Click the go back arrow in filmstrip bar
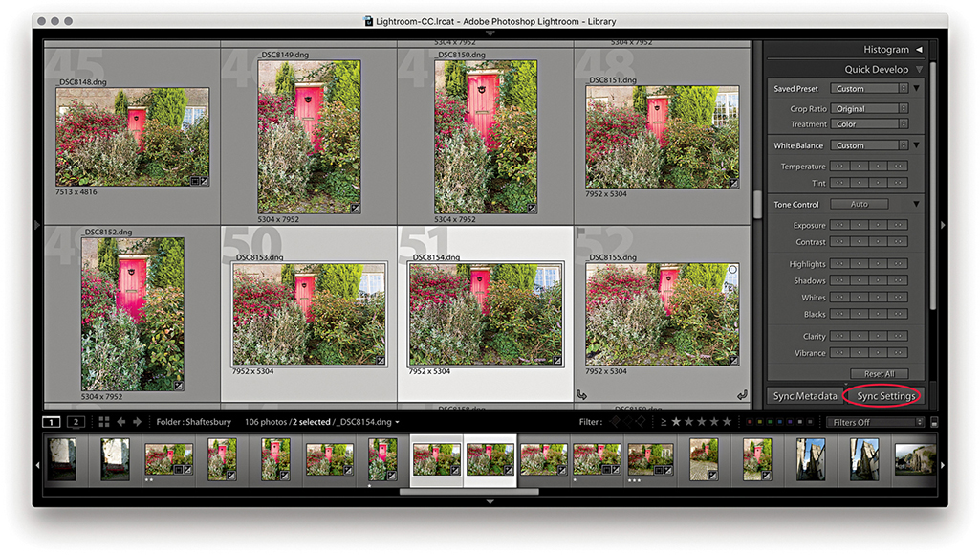The height and width of the screenshot is (555, 980). coord(121,422)
